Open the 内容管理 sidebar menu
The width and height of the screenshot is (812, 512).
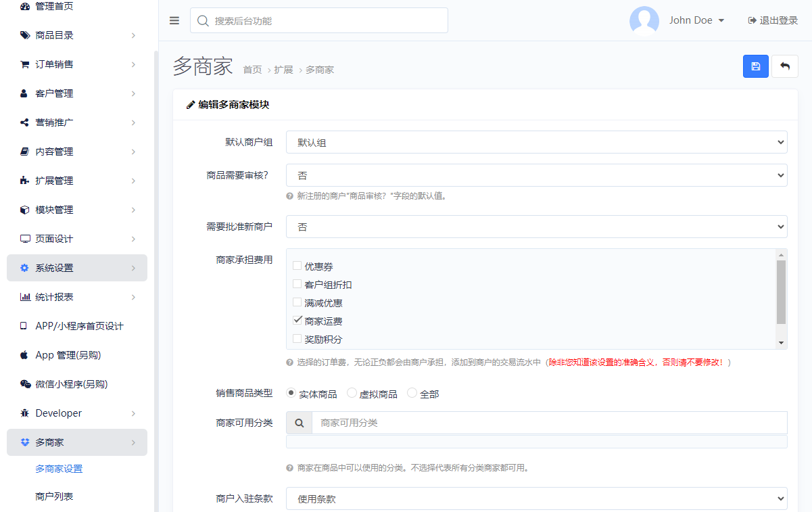click(x=77, y=152)
